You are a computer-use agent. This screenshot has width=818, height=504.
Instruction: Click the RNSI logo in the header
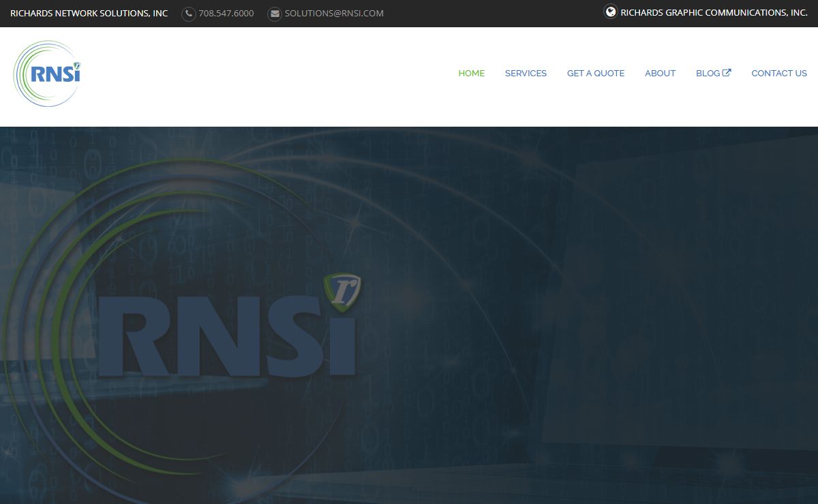[x=47, y=74]
